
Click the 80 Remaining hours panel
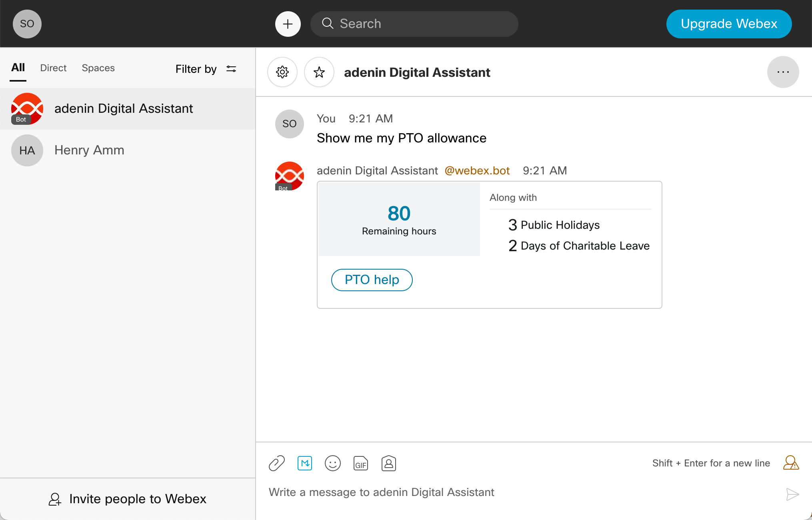pos(399,219)
